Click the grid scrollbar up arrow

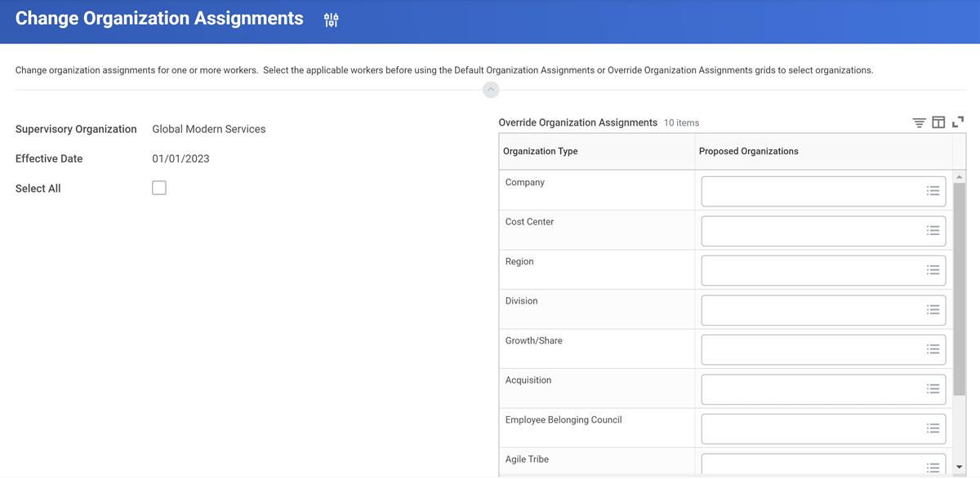tap(959, 177)
